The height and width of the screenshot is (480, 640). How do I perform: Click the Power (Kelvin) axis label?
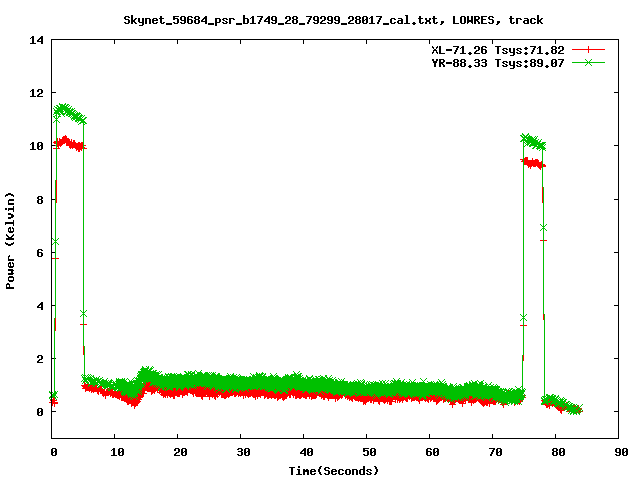[10, 241]
